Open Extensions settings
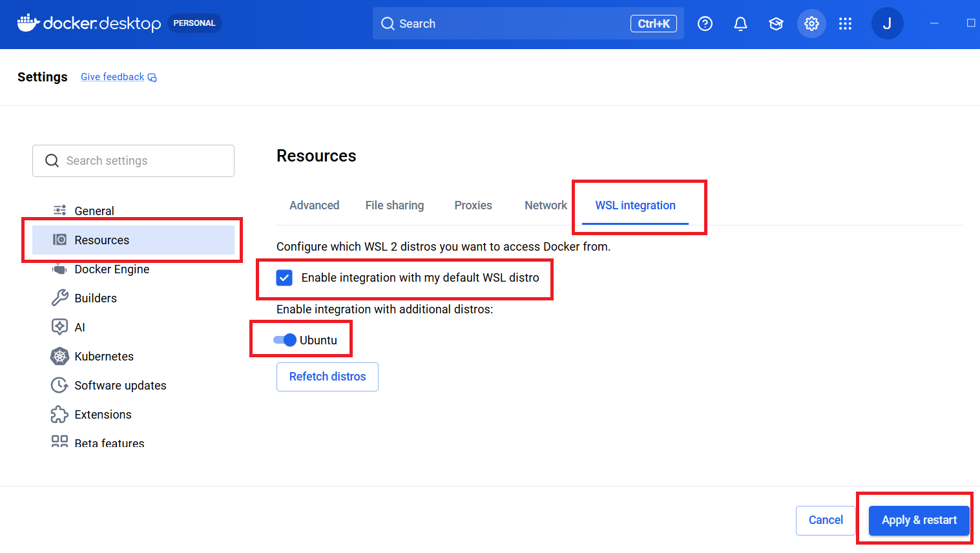Image resolution: width=980 pixels, height=553 pixels. point(134,414)
